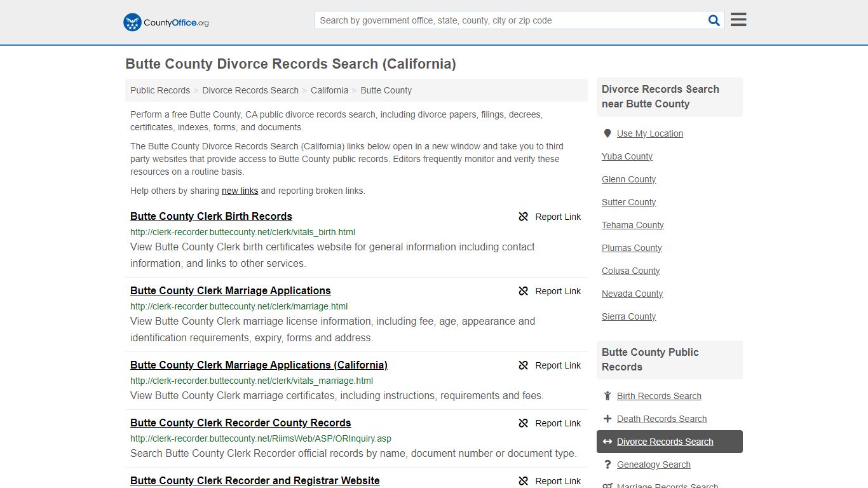
Task: Click broken-link icon for Marriage Applications (California)
Action: (524, 365)
